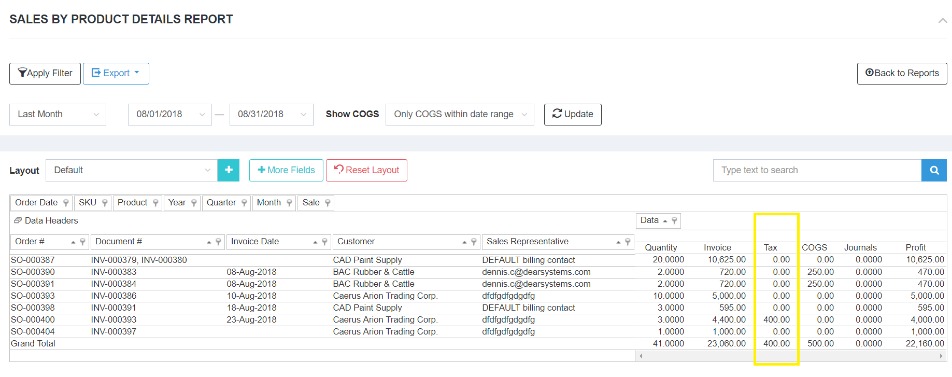The image size is (952, 377).
Task: Collapse the report panel with top chevron
Action: point(942,20)
